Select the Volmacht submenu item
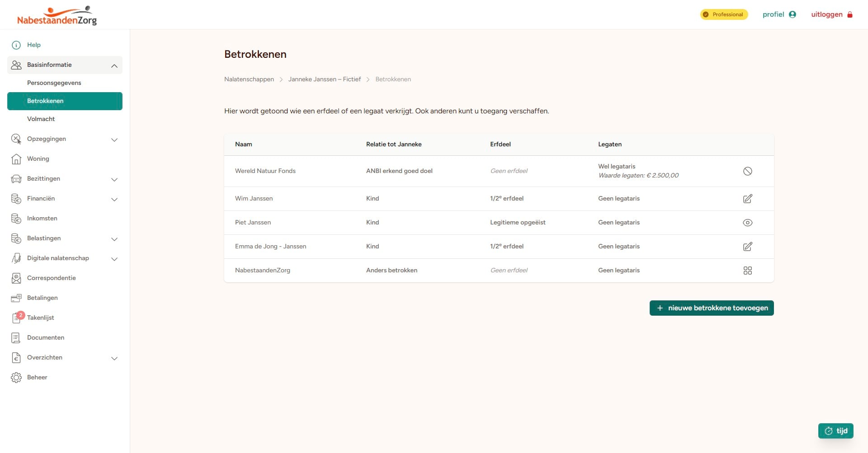 (x=41, y=119)
